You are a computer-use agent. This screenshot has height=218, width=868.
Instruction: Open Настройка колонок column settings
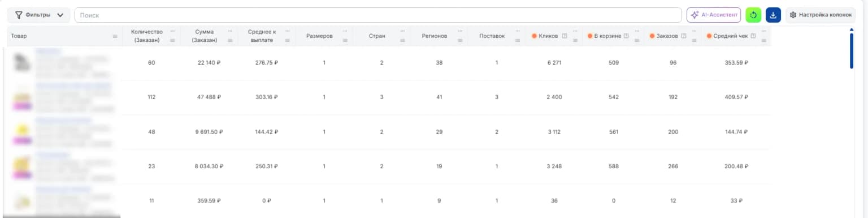[821, 15]
